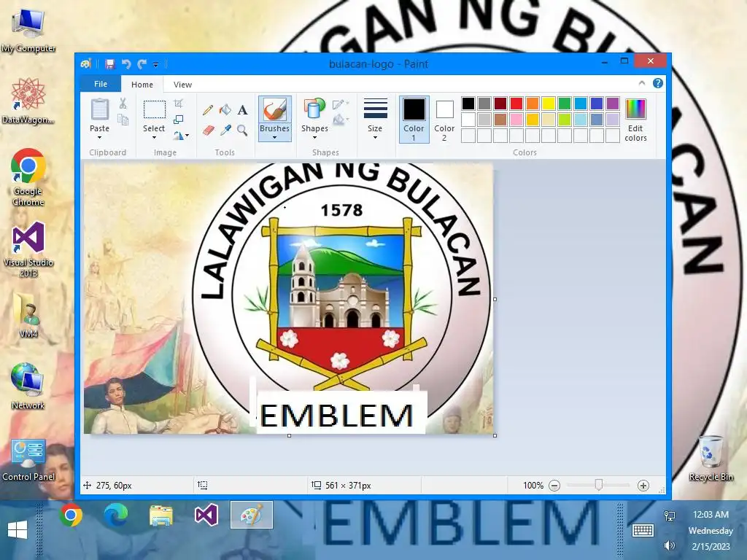The image size is (747, 560).
Task: Click the Select rectangle tool icon
Action: 155,109
